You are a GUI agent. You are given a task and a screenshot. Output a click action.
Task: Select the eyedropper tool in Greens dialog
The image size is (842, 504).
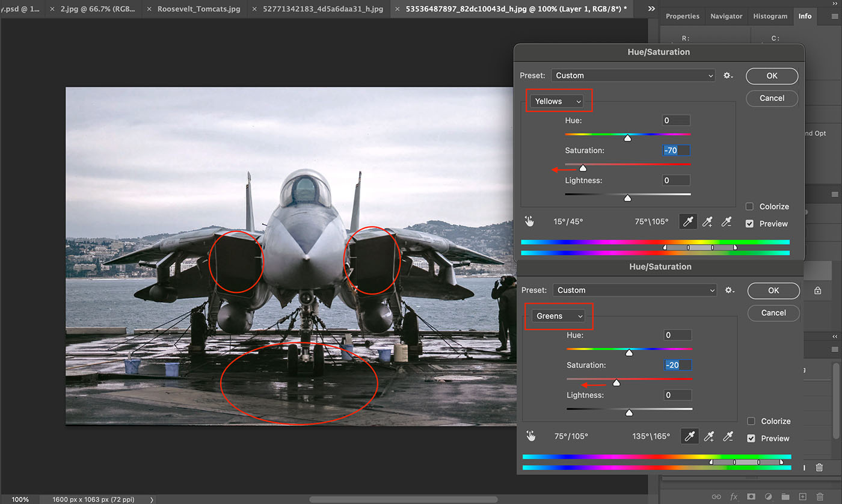[x=689, y=436]
